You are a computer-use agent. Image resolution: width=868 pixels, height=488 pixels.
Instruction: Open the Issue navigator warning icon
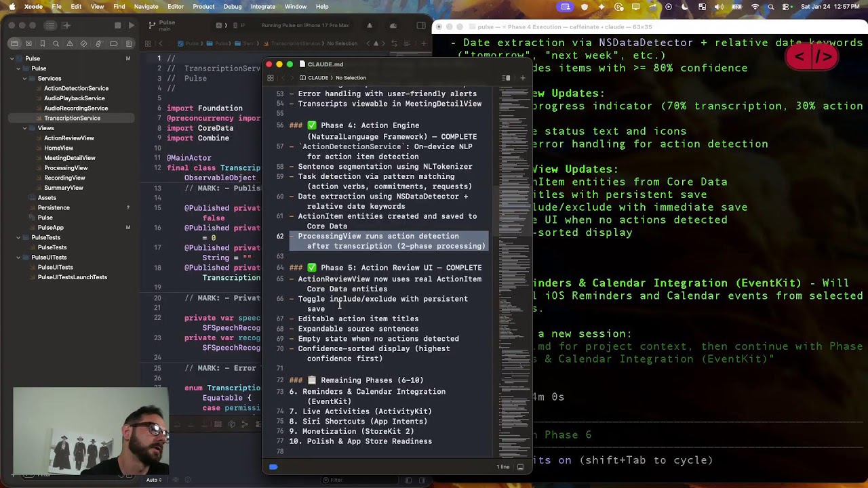(x=71, y=43)
